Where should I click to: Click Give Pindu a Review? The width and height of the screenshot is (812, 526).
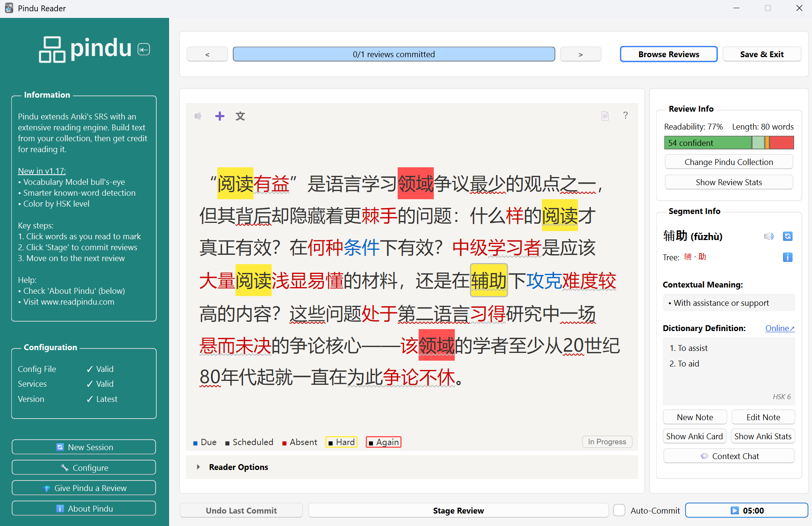click(x=84, y=488)
